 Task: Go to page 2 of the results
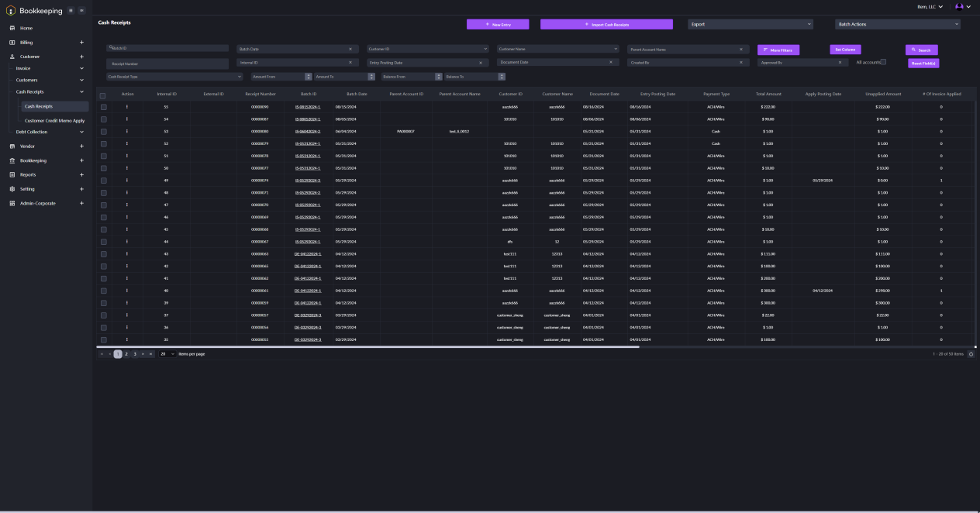(126, 353)
